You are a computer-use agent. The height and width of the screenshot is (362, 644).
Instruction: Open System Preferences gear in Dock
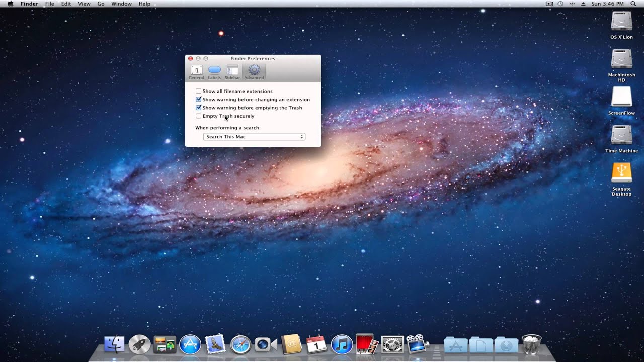[x=393, y=344]
